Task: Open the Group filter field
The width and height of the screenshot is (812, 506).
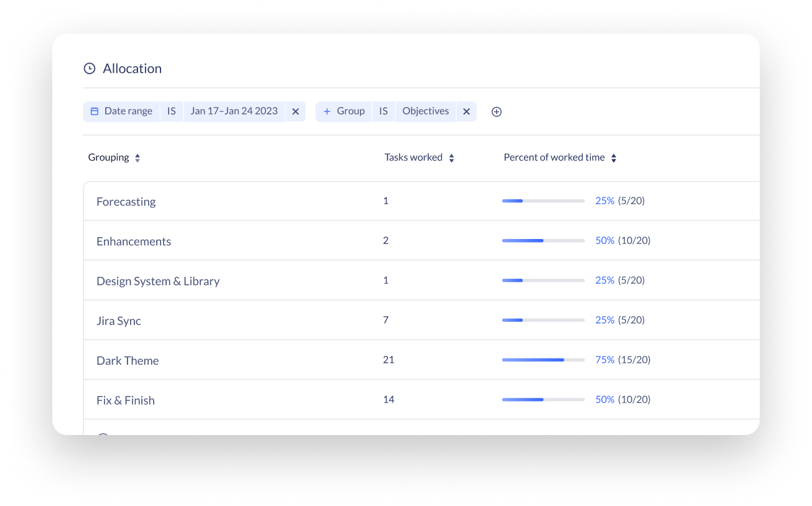Action: 343,111
